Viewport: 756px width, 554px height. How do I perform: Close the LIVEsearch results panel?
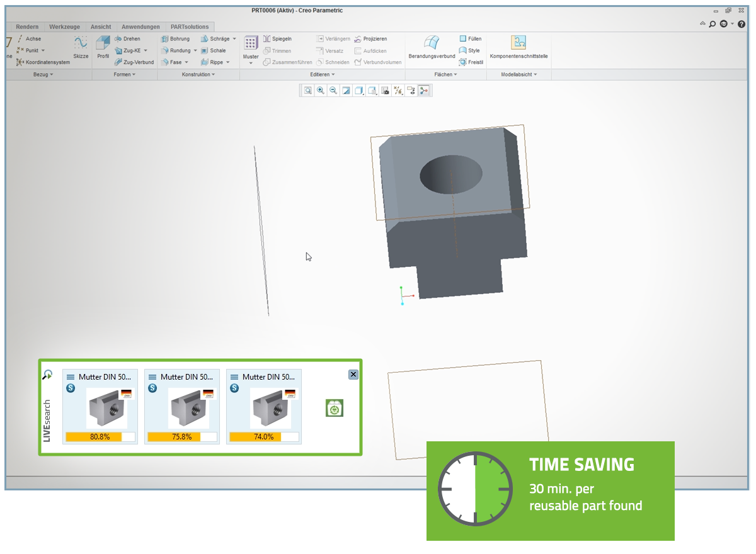point(353,375)
